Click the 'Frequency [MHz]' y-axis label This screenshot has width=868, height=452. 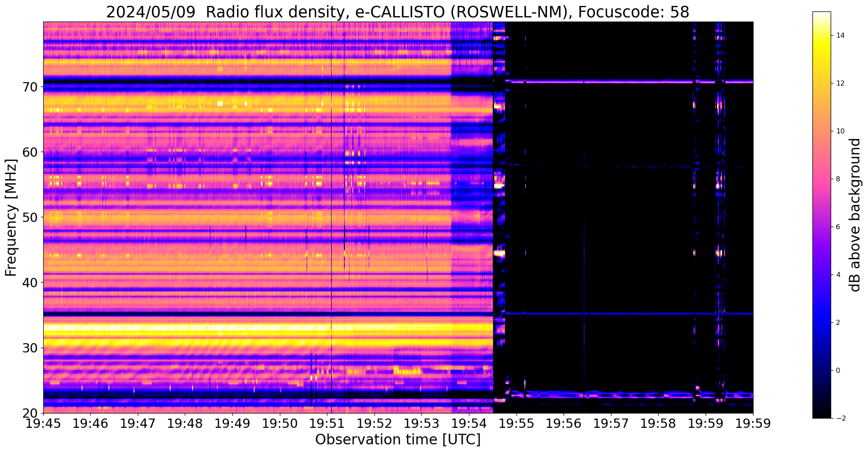(11, 218)
